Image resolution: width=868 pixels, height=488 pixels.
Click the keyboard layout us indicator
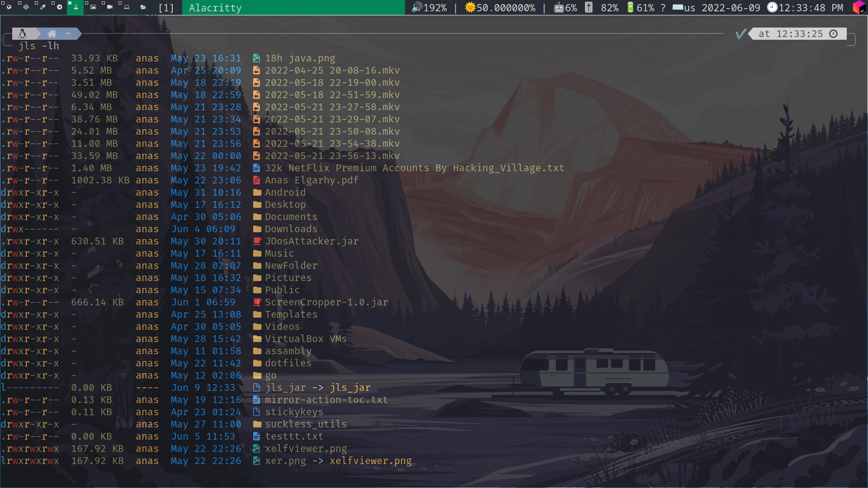pos(684,8)
